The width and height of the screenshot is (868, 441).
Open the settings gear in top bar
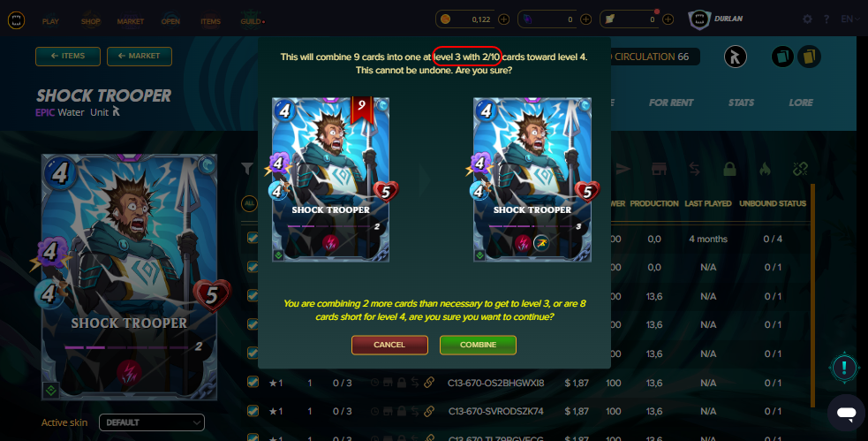[807, 19]
